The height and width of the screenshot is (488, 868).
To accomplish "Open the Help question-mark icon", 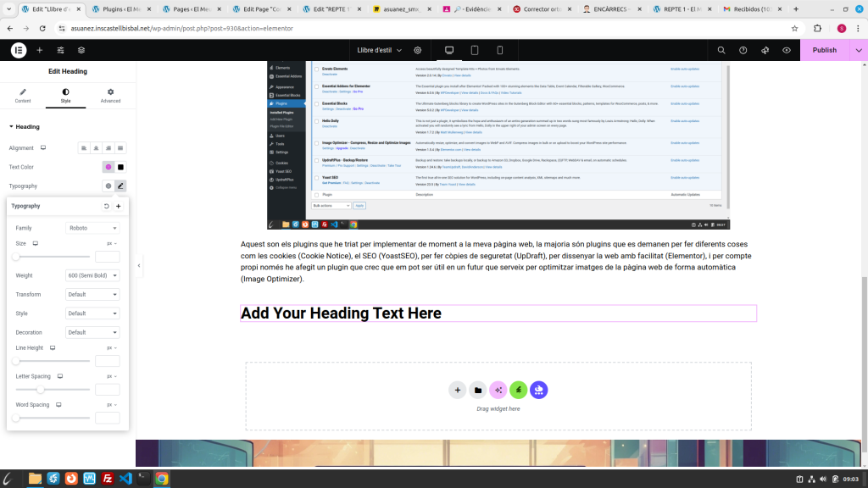I will (x=743, y=50).
